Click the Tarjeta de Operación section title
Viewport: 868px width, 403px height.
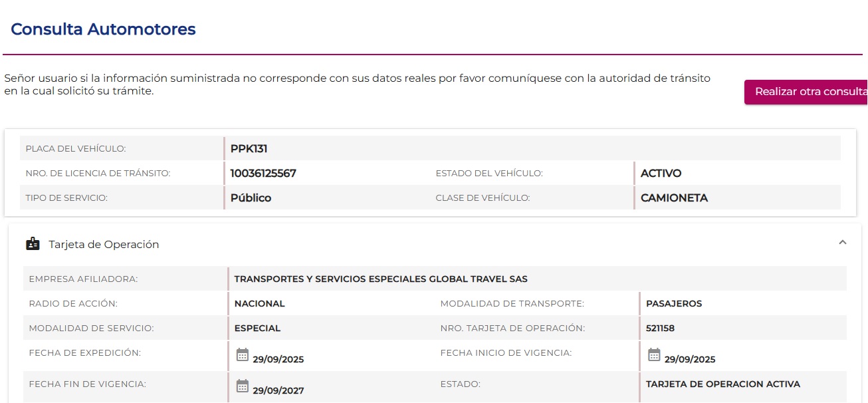(x=104, y=245)
